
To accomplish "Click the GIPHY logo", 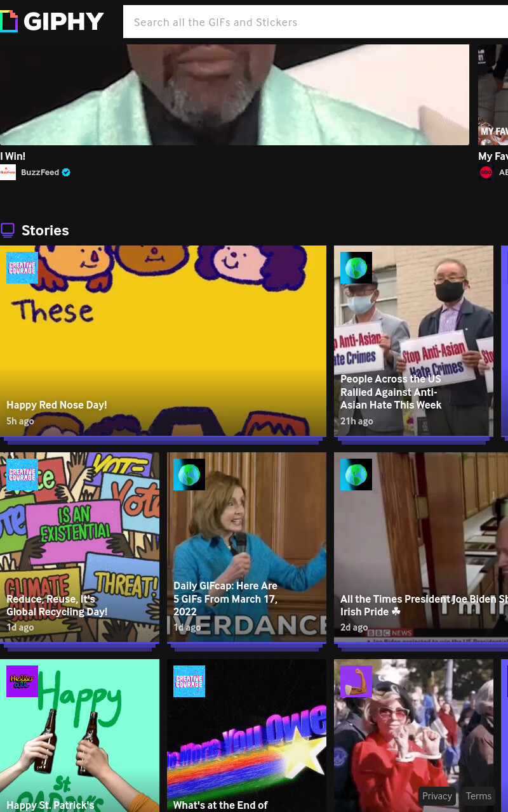I will point(52,22).
